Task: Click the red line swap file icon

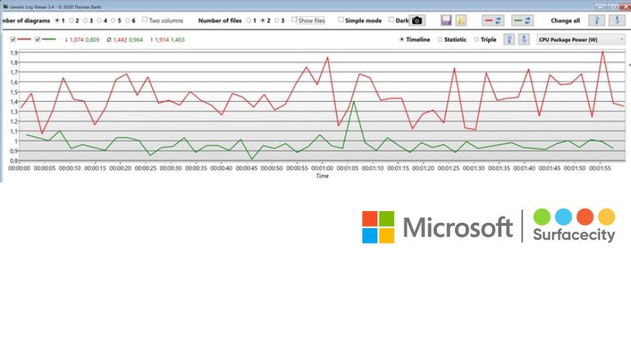Action: (492, 20)
